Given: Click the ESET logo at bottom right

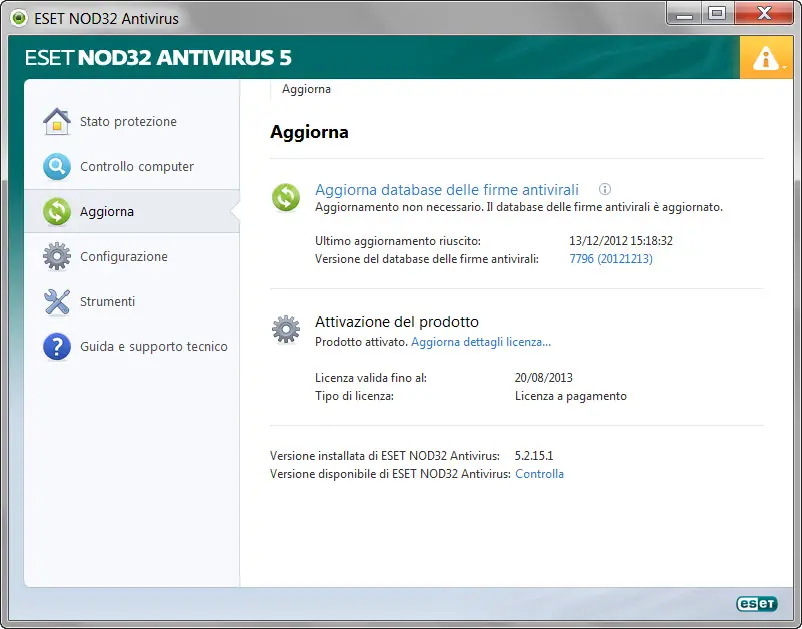Looking at the screenshot, I should 756,604.
